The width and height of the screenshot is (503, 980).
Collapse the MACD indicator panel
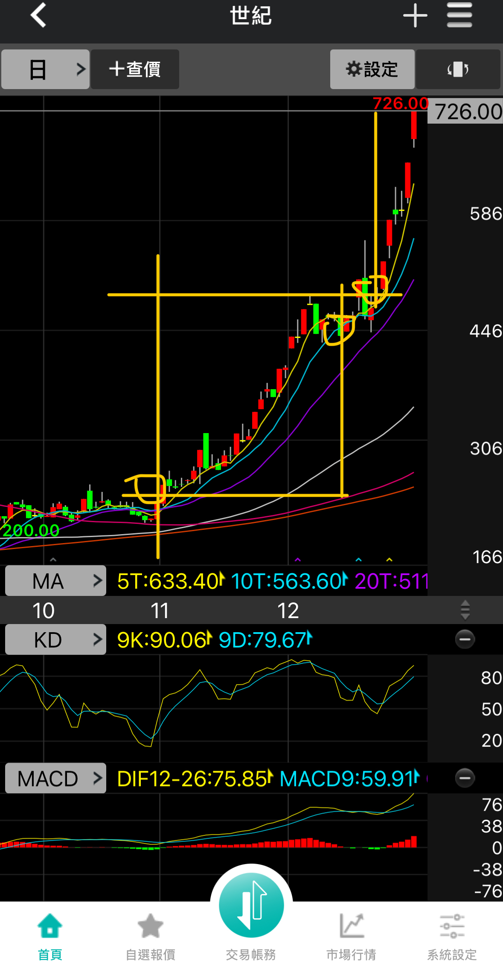pyautogui.click(x=465, y=778)
